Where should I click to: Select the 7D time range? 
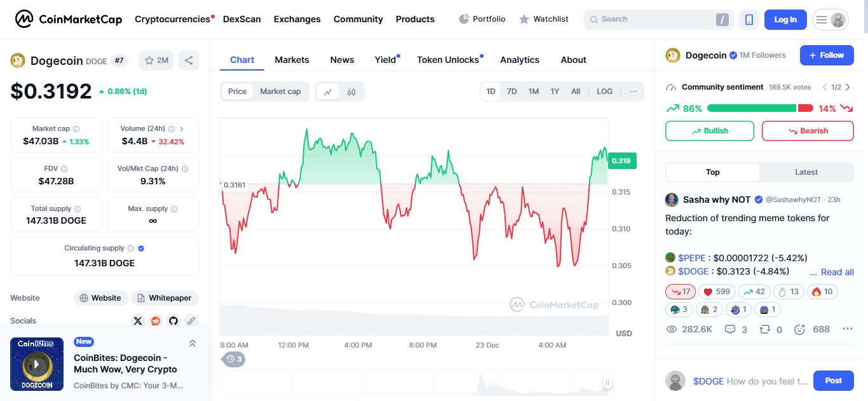(x=512, y=92)
